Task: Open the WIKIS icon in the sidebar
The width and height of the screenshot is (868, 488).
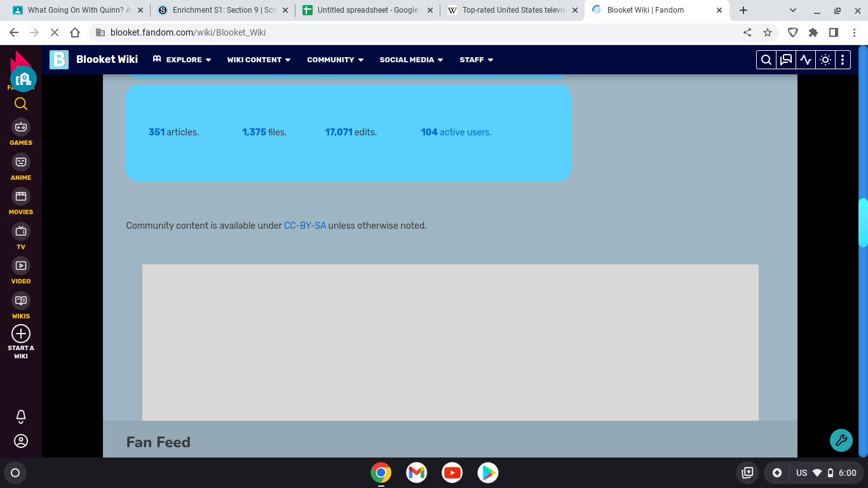Action: (20, 300)
